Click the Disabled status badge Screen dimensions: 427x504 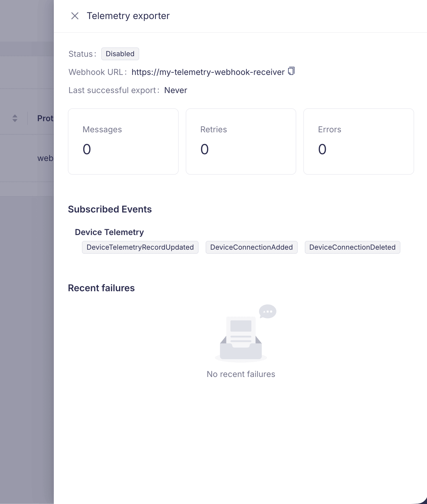click(x=120, y=54)
